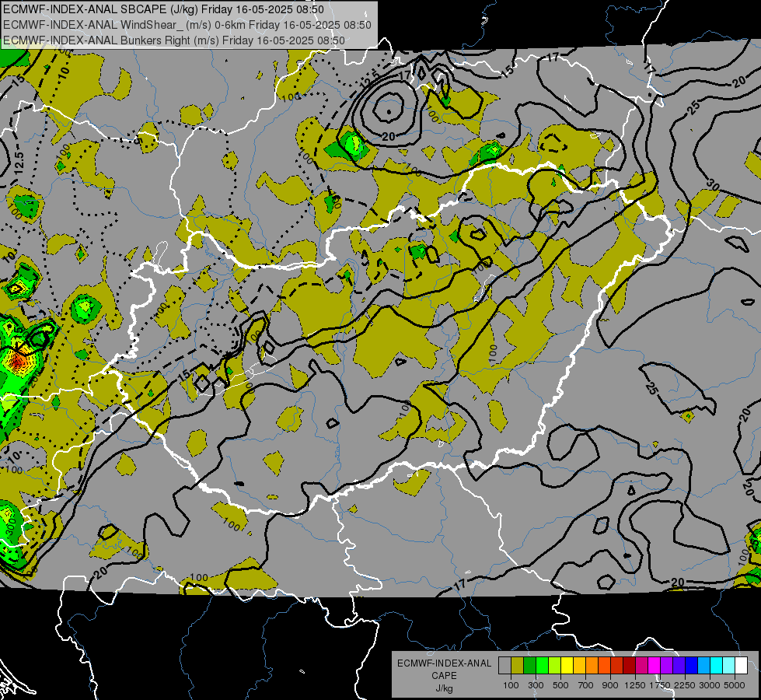
Task: Select the WindShear 0-6km header line
Action: coord(187,25)
